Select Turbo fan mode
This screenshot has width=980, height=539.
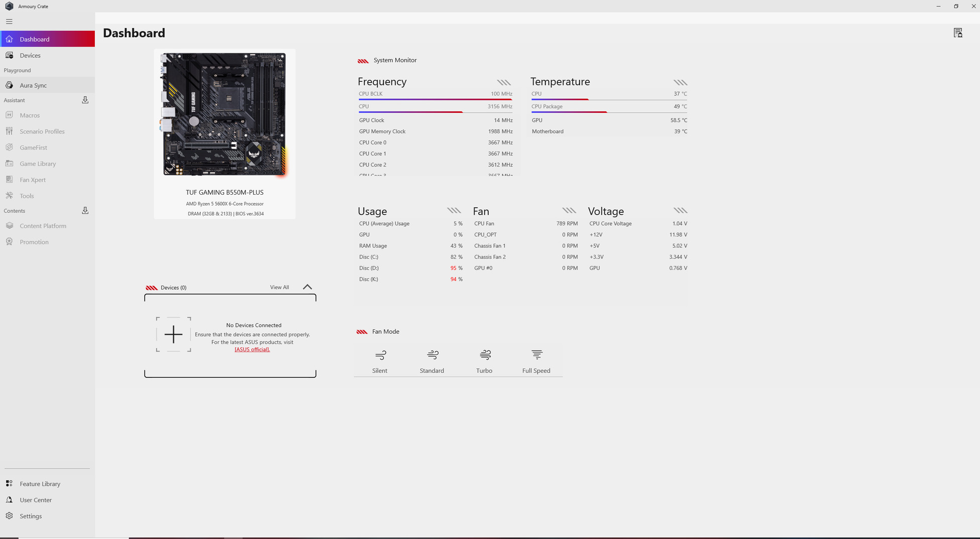pyautogui.click(x=484, y=362)
